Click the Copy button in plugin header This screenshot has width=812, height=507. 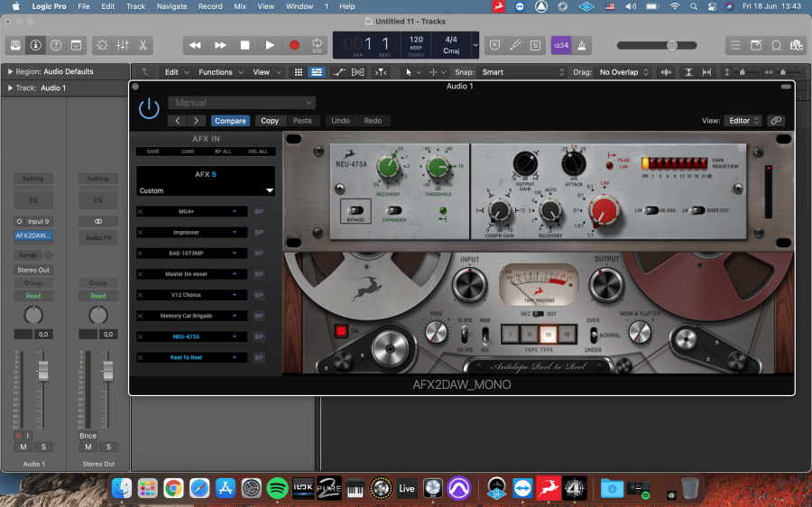pyautogui.click(x=269, y=121)
